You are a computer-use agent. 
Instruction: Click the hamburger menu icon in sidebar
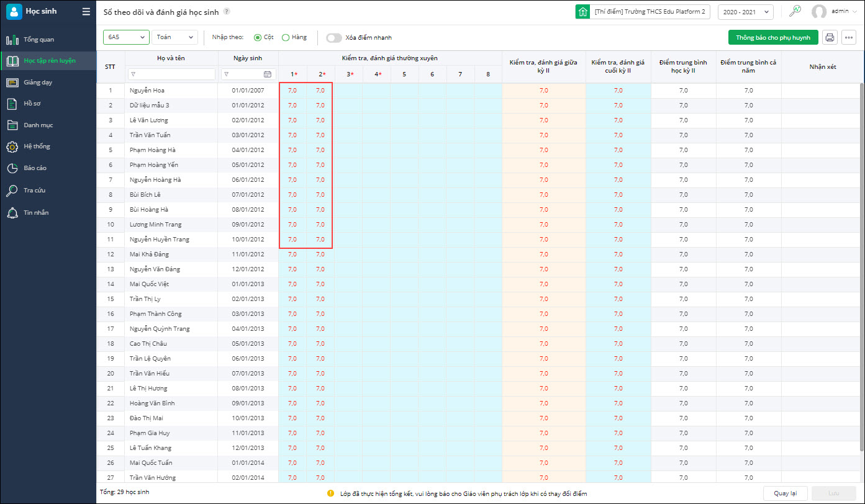pos(86,11)
